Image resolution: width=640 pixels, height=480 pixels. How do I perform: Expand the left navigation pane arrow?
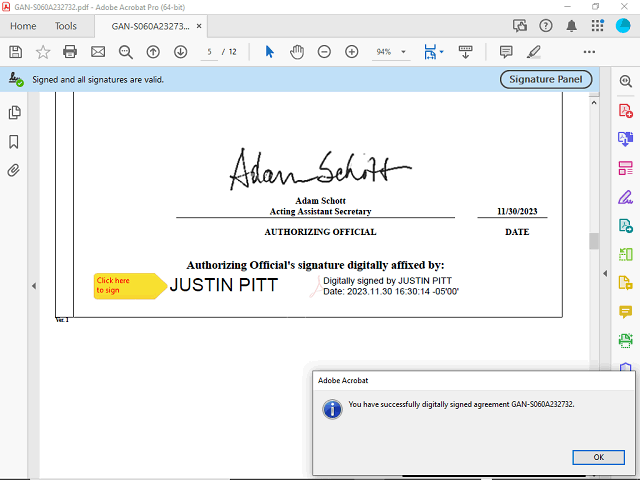pos(34,286)
